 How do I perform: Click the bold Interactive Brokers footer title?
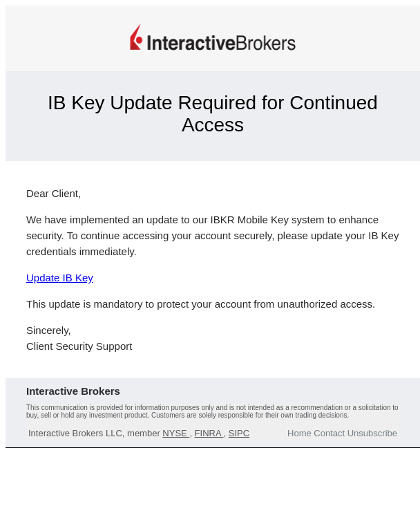(x=73, y=391)
